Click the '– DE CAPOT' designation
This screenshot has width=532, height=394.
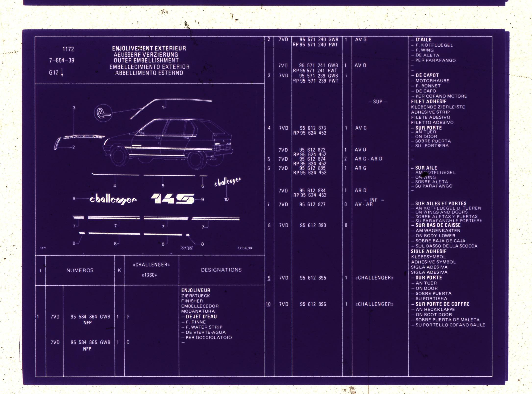(425, 75)
